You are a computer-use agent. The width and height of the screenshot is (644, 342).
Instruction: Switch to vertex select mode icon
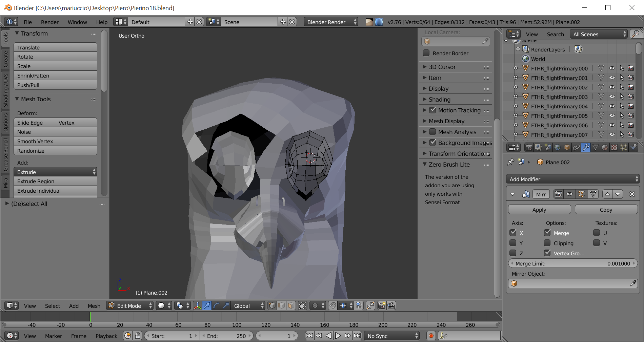point(272,306)
